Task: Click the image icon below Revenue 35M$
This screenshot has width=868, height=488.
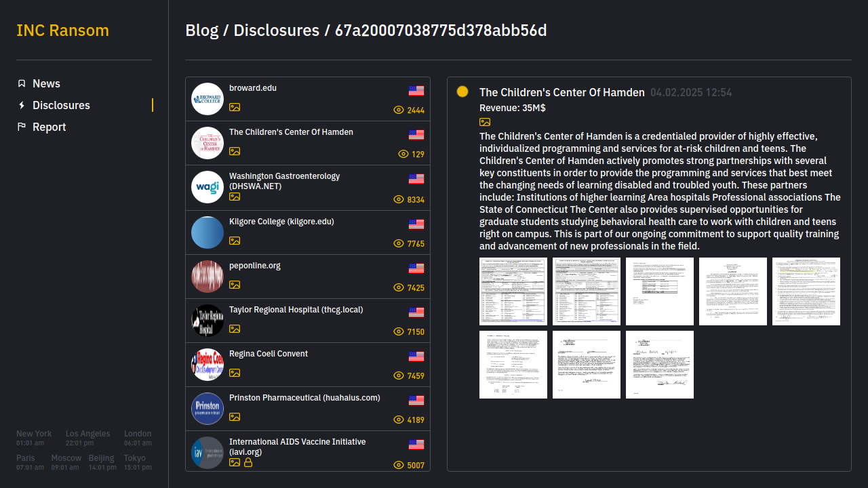Action: click(x=485, y=122)
